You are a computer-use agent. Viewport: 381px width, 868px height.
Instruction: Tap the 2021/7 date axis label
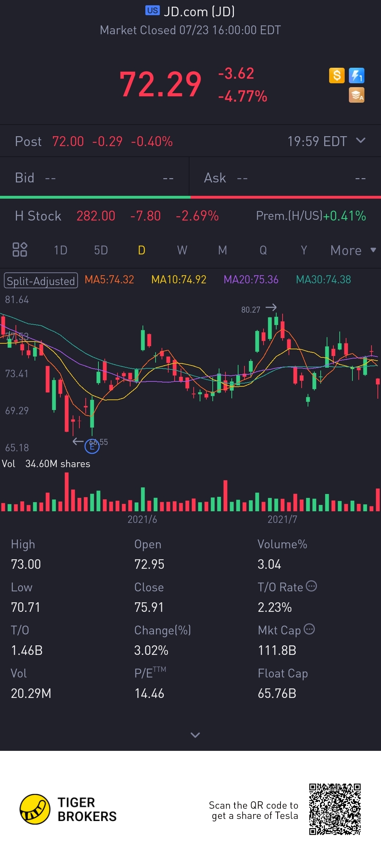tap(282, 519)
